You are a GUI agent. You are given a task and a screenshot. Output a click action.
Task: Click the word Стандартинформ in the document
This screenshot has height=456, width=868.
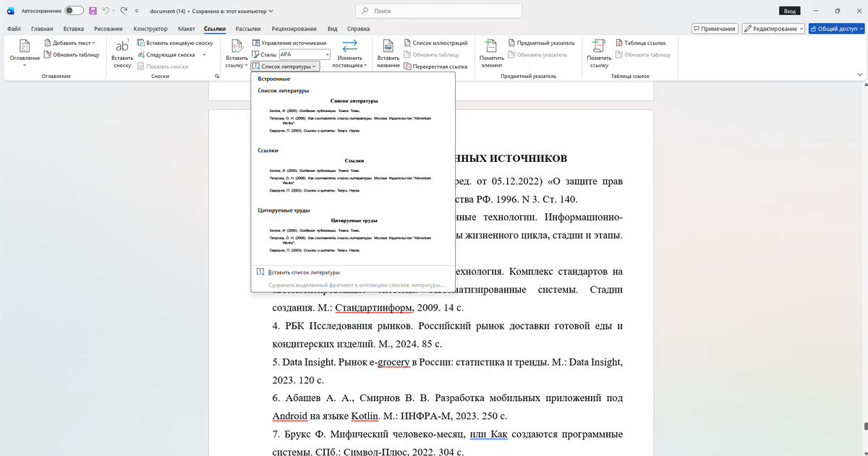point(375,308)
